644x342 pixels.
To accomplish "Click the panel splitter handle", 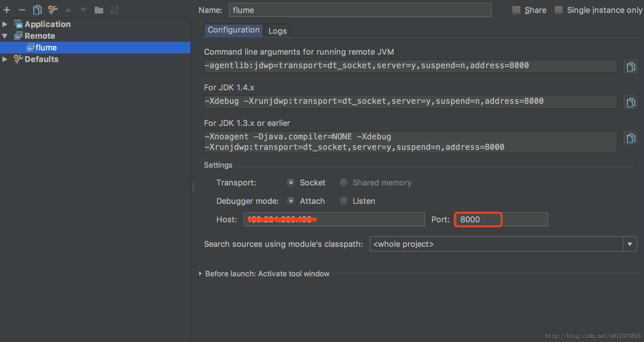I will pos(193,186).
